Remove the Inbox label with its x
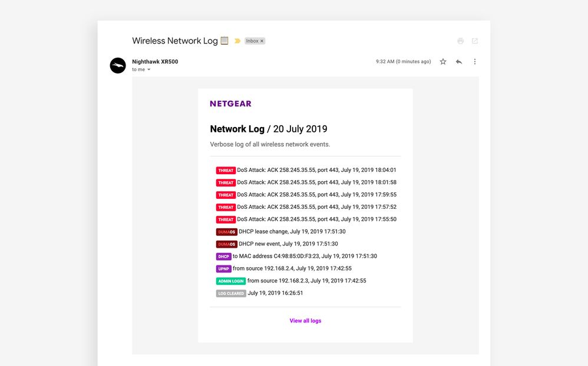Image resolution: width=588 pixels, height=366 pixels. point(263,41)
